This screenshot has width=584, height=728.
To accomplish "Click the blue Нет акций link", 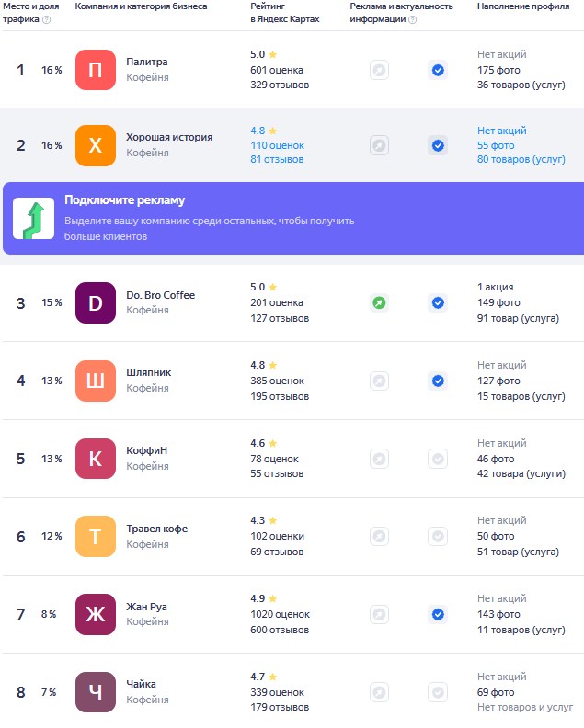I will pyautogui.click(x=502, y=131).
